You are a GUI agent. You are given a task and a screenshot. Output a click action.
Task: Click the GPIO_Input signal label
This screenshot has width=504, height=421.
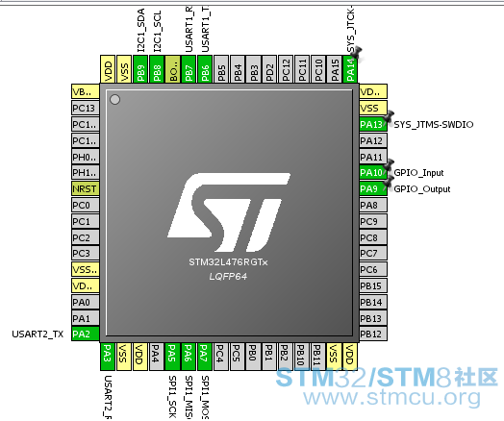click(x=418, y=173)
